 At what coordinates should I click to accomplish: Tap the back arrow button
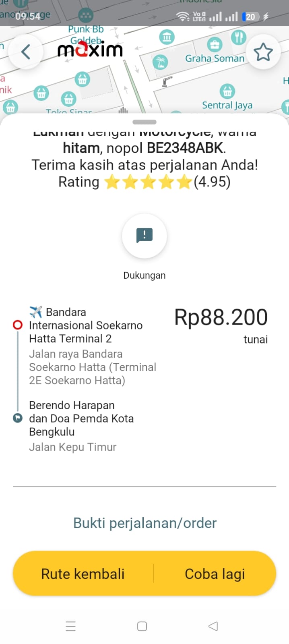(x=26, y=52)
